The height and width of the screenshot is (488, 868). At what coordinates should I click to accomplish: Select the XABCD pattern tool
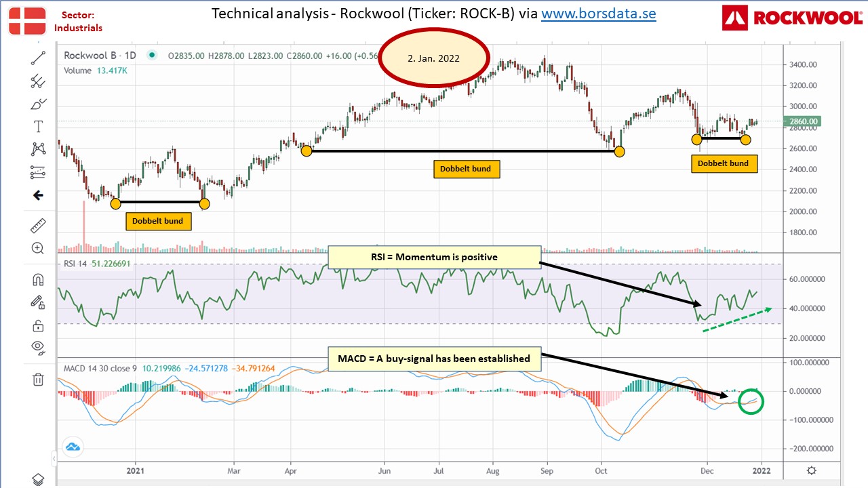tap(38, 149)
